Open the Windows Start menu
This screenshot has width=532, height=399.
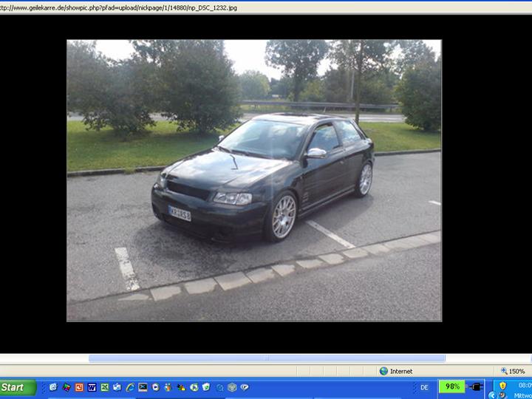click(x=17, y=387)
